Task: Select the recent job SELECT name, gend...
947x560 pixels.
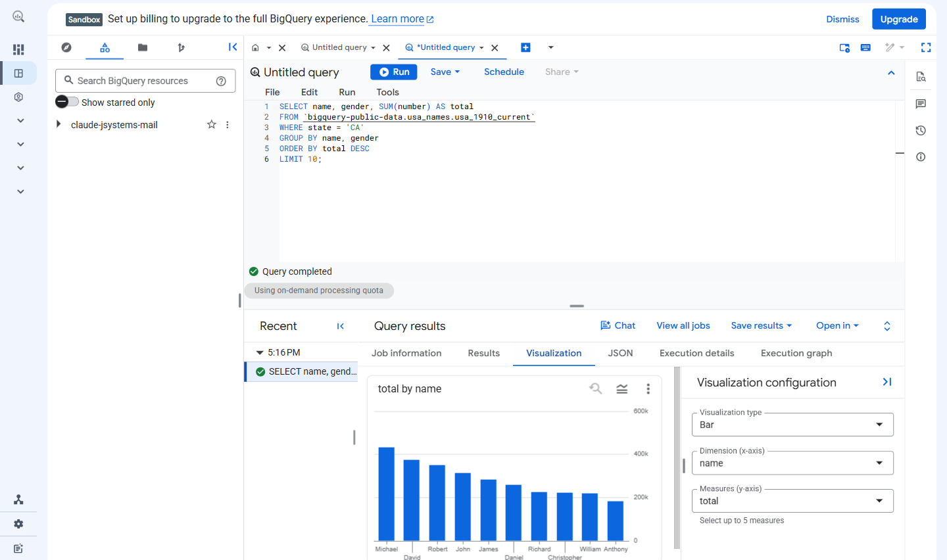Action: pos(301,371)
